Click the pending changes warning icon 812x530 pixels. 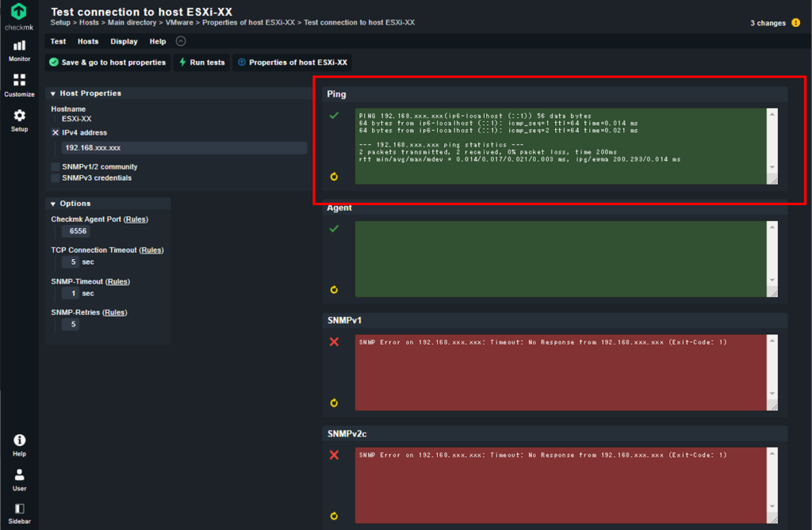[796, 23]
